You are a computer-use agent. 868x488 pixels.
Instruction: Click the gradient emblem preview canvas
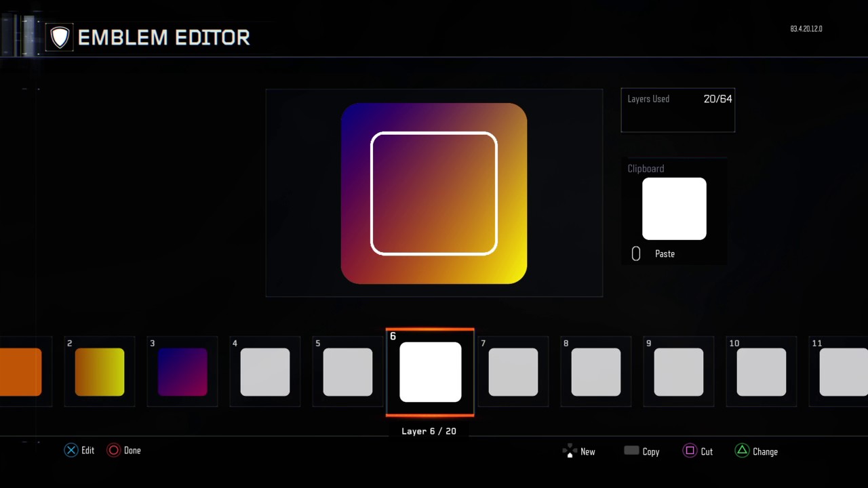pos(434,193)
